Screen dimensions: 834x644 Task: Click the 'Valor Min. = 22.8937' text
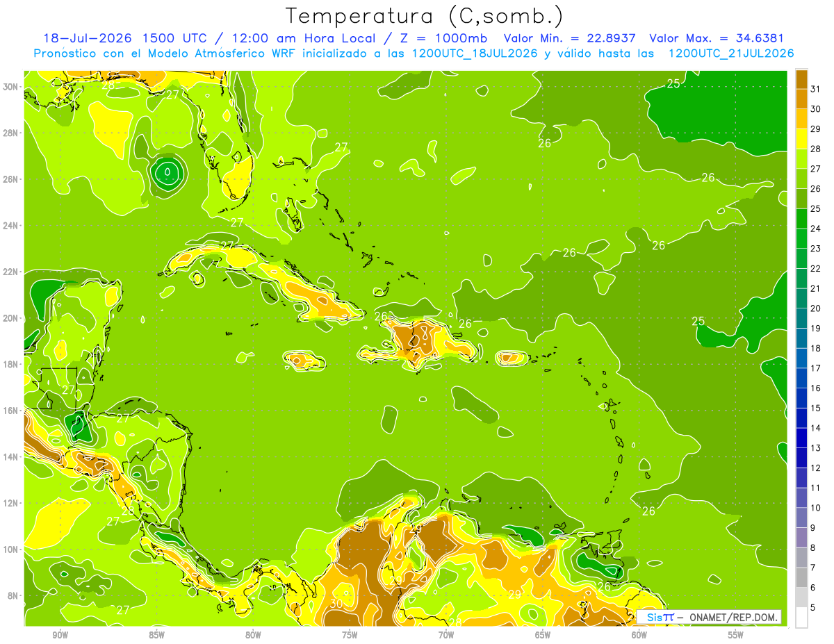point(571,38)
